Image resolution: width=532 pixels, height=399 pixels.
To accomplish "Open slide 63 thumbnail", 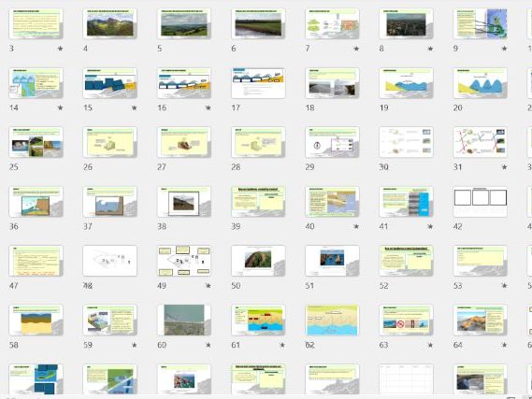I will (x=406, y=321).
